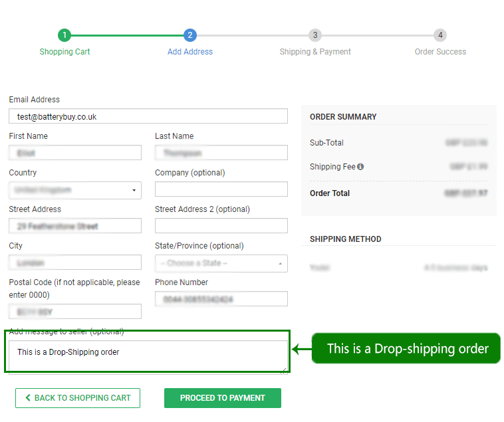Click the Shipping Fee info icon
This screenshot has height=422, width=504.
click(x=360, y=167)
